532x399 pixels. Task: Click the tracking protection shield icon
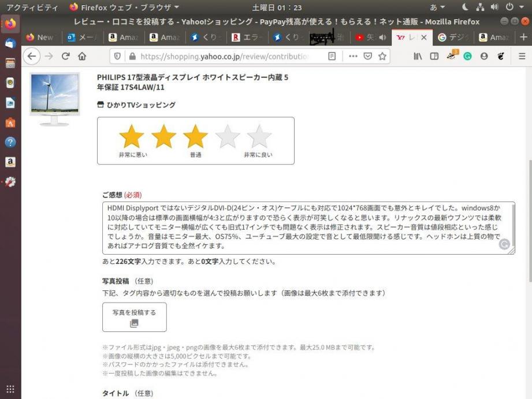tap(117, 57)
